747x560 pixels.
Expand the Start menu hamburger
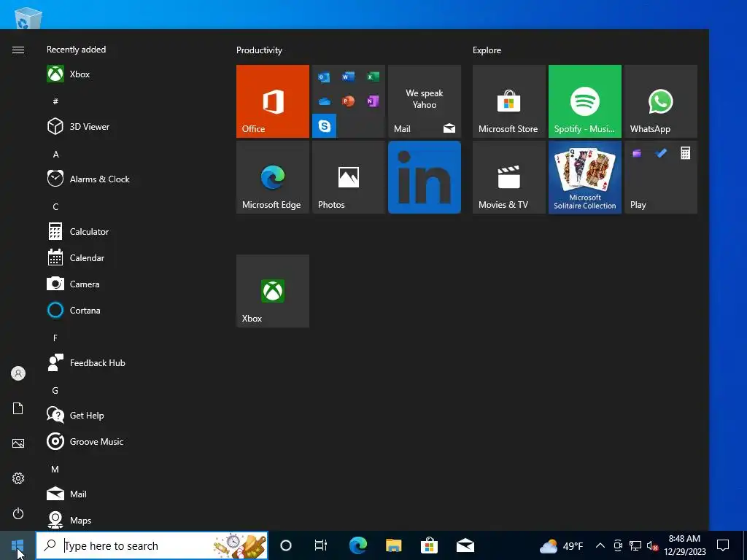click(x=18, y=50)
